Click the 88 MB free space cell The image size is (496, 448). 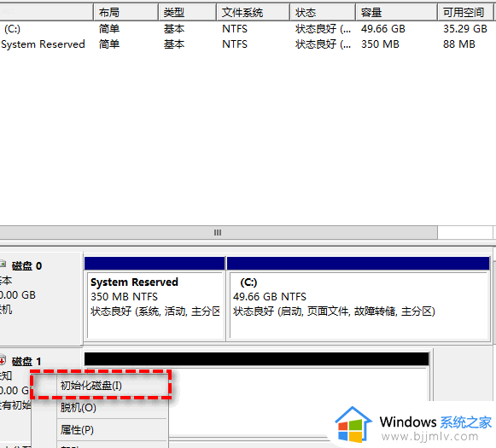point(459,44)
